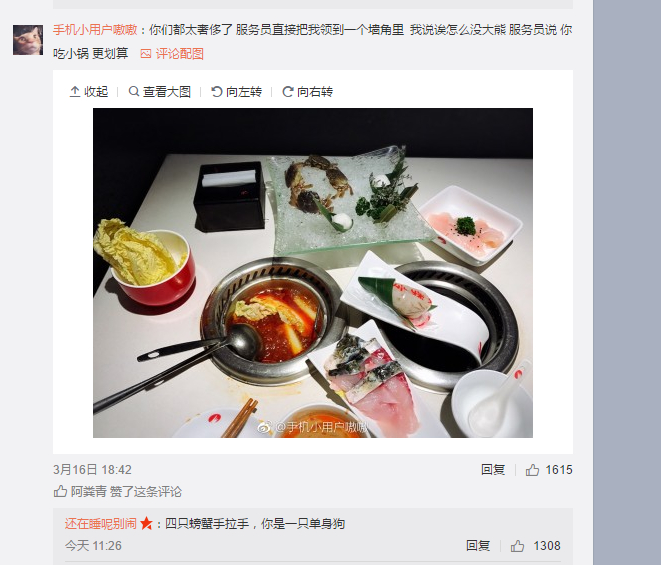Reply to the main comment via 回复
Screen dimensions: 661x565
(x=493, y=469)
